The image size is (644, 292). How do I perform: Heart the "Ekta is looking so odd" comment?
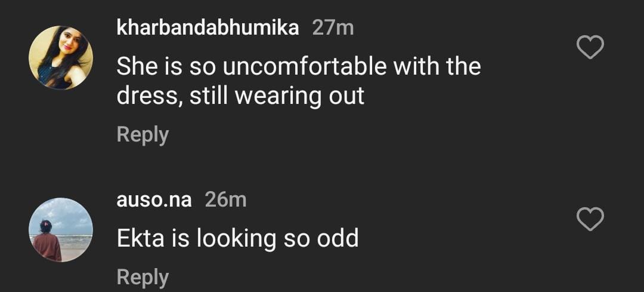coord(590,219)
